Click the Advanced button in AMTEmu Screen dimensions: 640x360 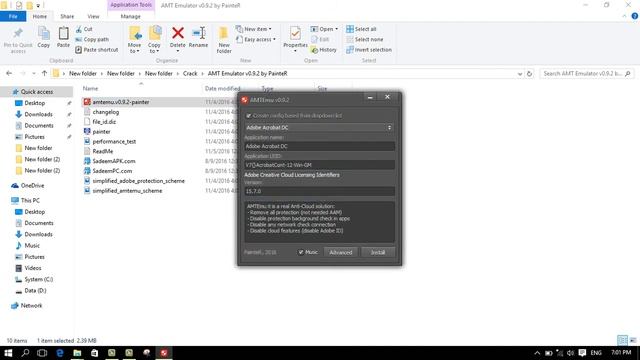[341, 252]
